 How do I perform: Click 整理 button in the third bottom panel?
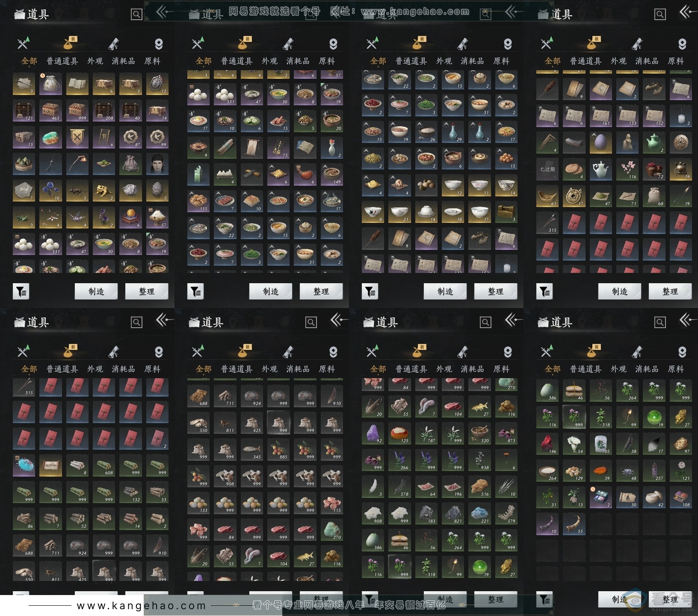click(x=496, y=599)
